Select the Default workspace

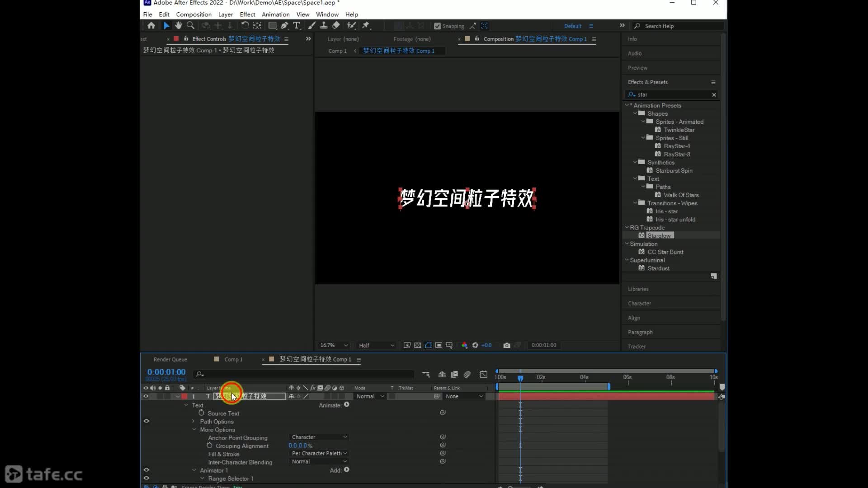[x=572, y=26]
